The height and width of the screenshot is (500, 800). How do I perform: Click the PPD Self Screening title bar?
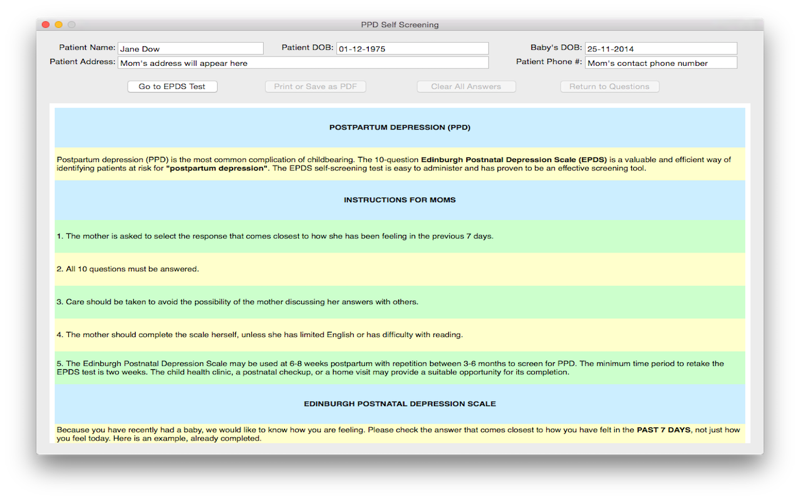coord(399,24)
